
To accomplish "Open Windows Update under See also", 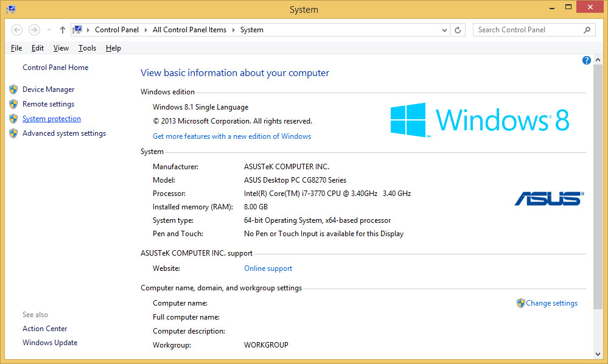I will click(50, 343).
